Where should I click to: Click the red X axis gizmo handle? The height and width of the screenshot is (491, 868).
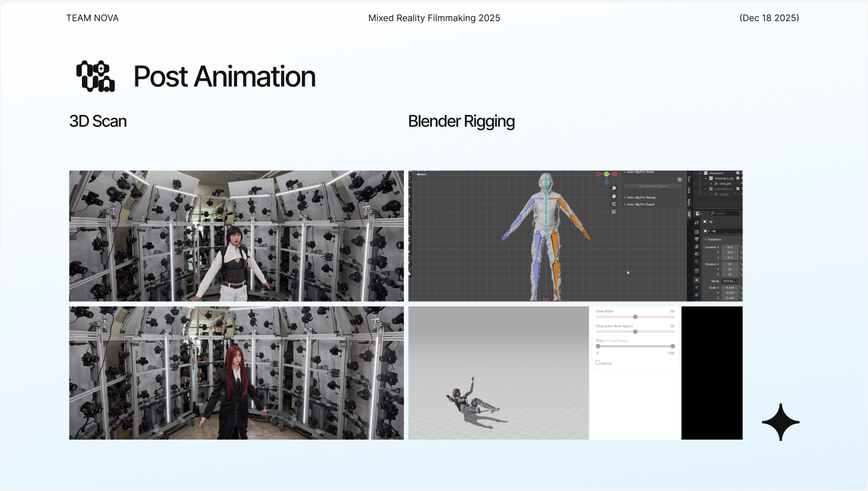(x=615, y=174)
